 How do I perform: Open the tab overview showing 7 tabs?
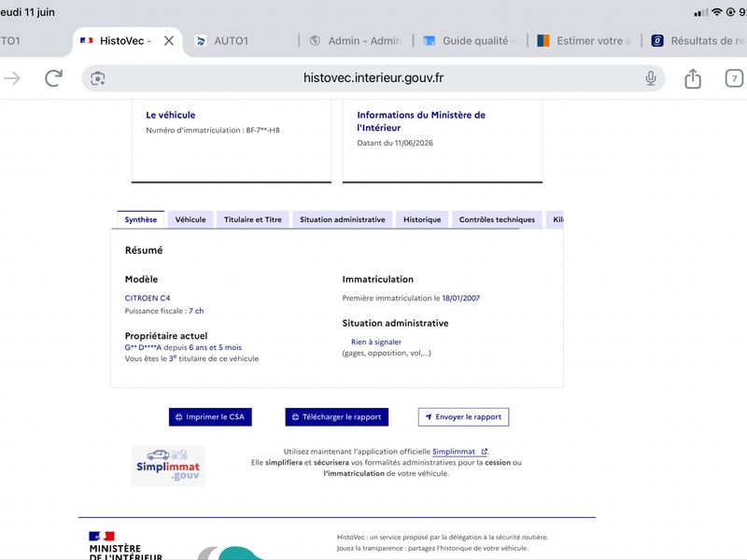(734, 78)
